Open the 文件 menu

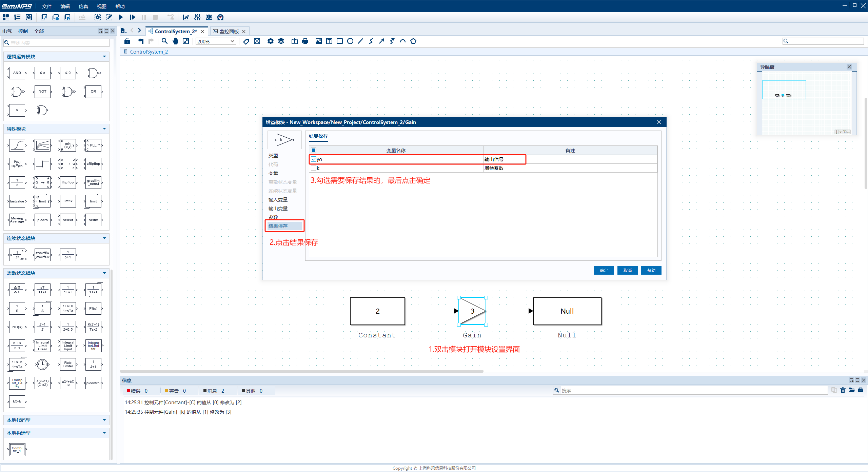[x=47, y=6]
